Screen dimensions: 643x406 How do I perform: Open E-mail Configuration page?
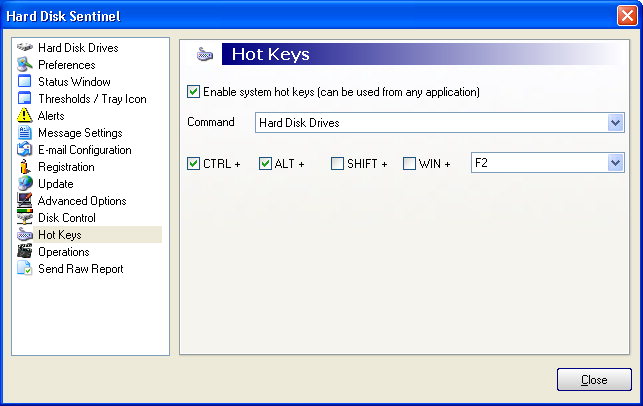tap(85, 150)
